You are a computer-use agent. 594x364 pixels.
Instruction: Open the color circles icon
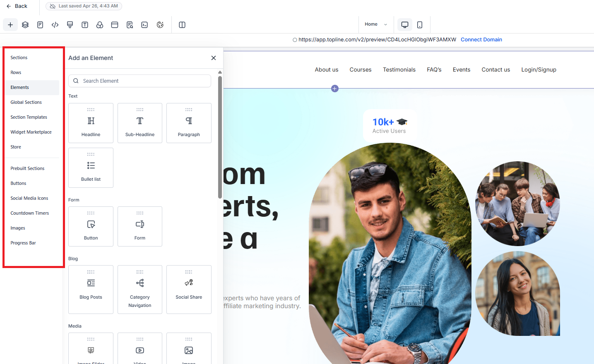pos(100,25)
